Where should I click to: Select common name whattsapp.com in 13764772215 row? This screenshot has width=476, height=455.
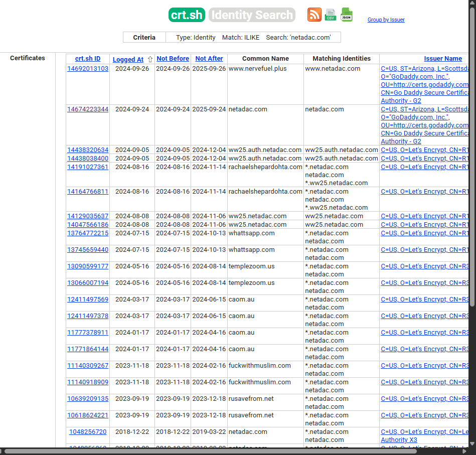tap(251, 233)
